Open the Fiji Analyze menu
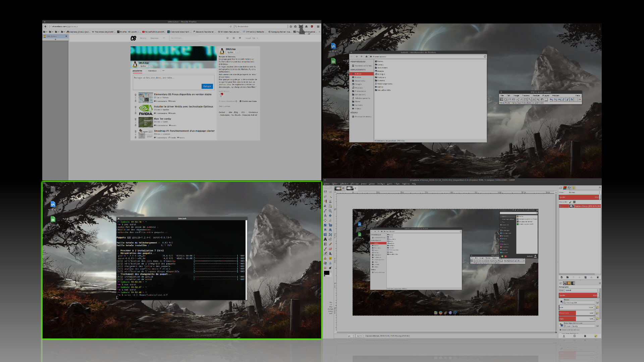 536,96
